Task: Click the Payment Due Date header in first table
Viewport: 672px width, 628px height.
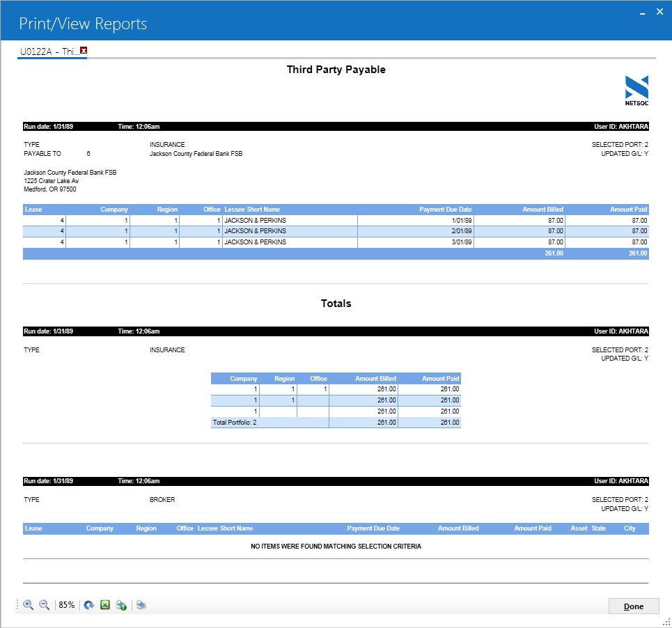Action: 445,210
